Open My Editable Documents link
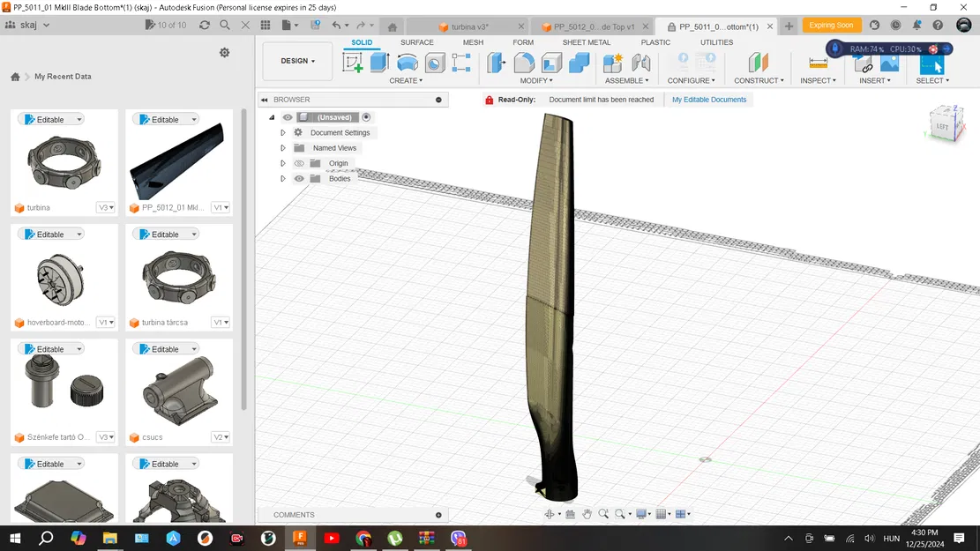 coord(709,100)
